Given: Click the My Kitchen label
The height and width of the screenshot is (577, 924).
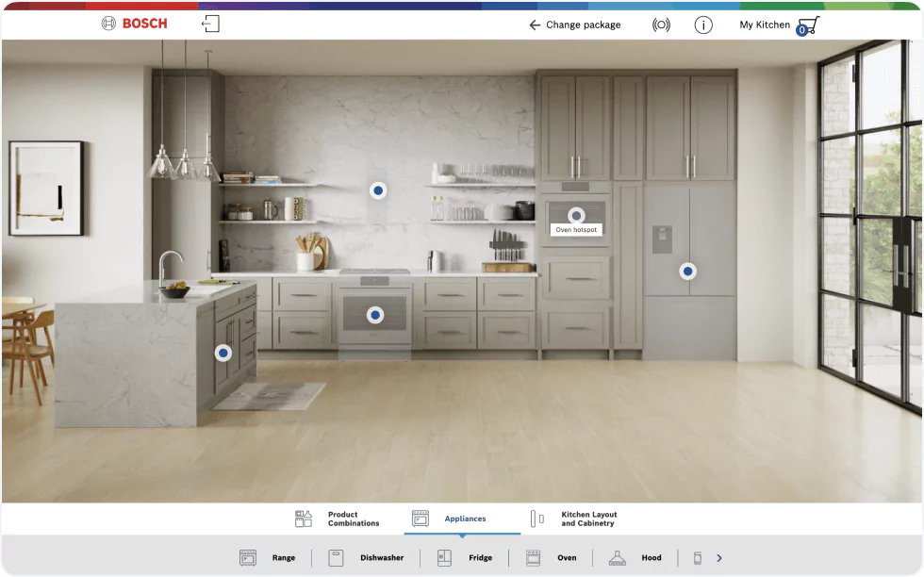Looking at the screenshot, I should point(765,25).
